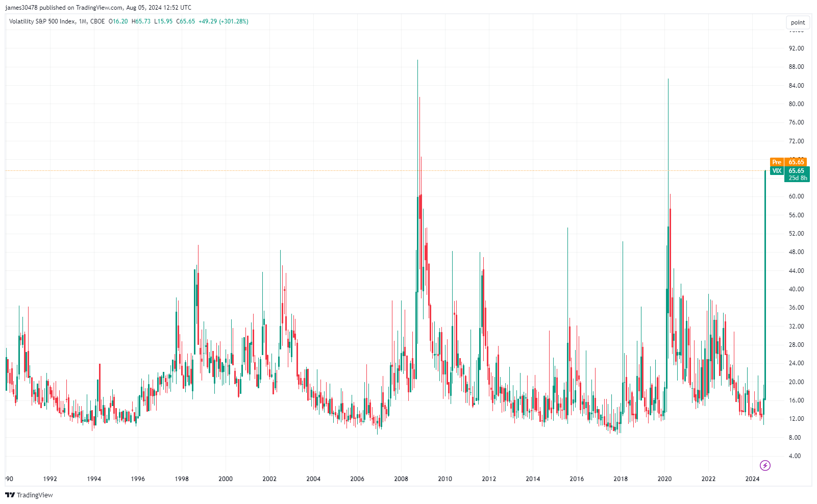Click the 2024 time axis label
The image size is (817, 504).
coord(752,479)
